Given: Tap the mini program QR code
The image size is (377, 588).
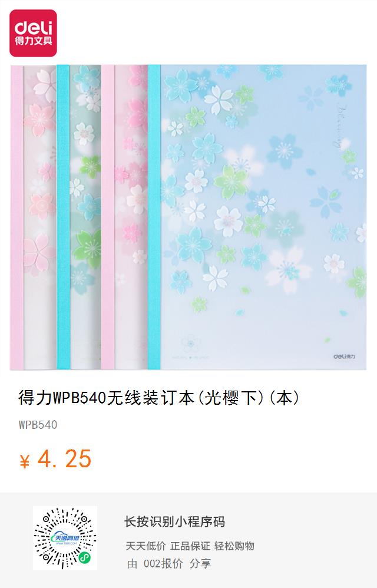Looking at the screenshot, I should 65,538.
